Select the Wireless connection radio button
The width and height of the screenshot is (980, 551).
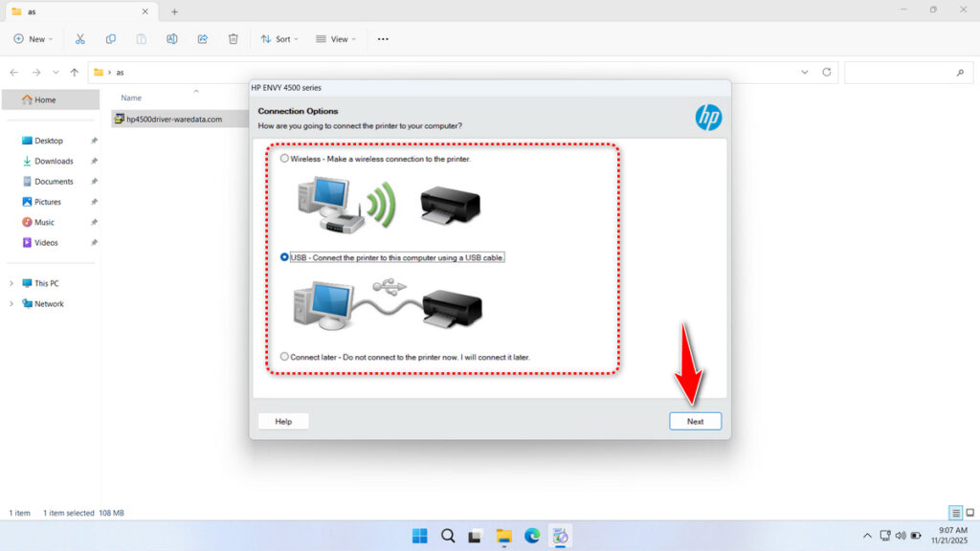(284, 159)
